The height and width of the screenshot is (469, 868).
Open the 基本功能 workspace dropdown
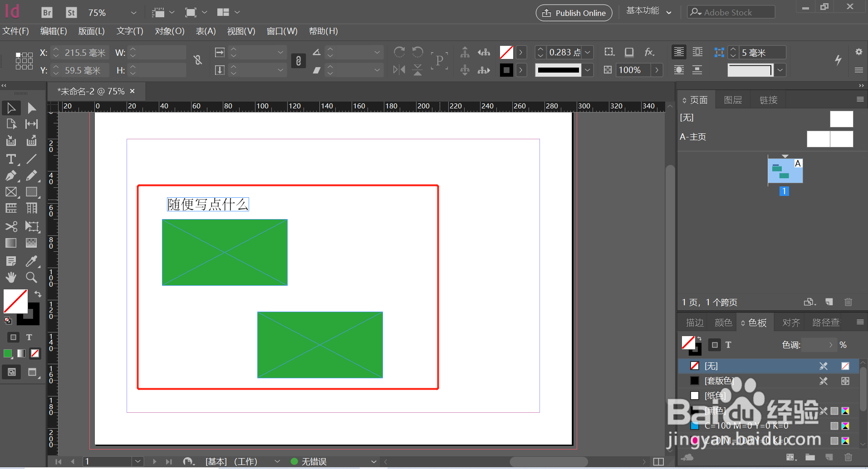pos(649,11)
